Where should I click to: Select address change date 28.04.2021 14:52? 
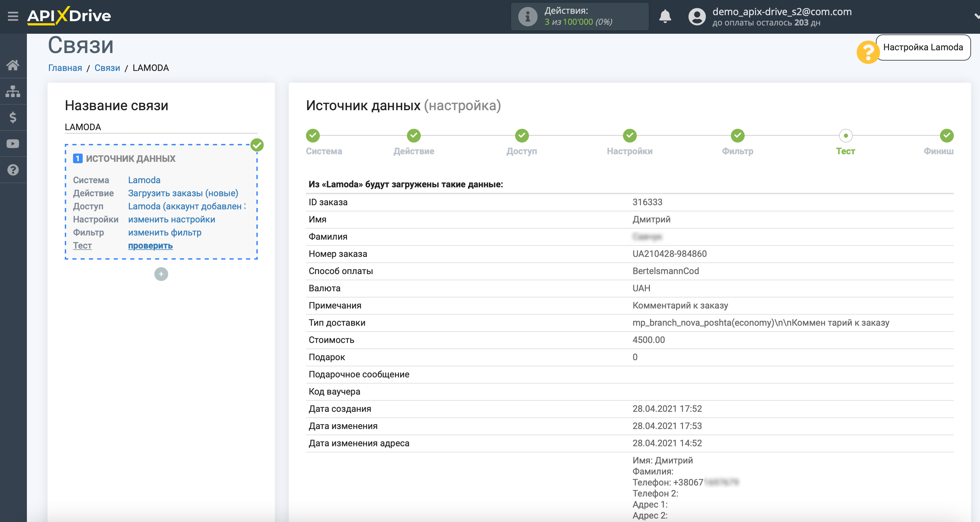(x=667, y=443)
